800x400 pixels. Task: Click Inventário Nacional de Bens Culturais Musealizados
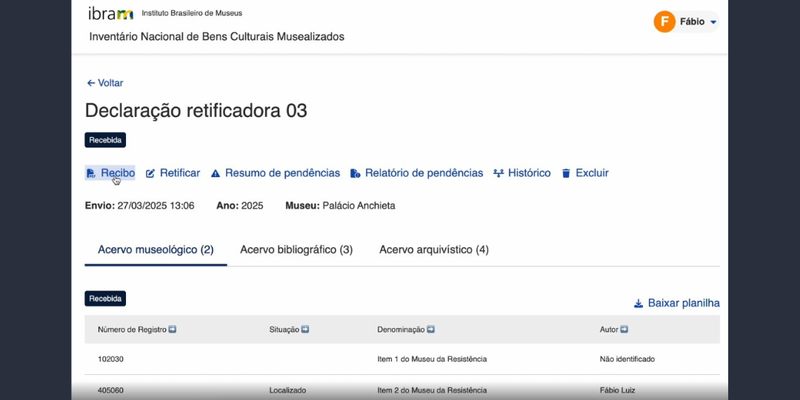(217, 37)
